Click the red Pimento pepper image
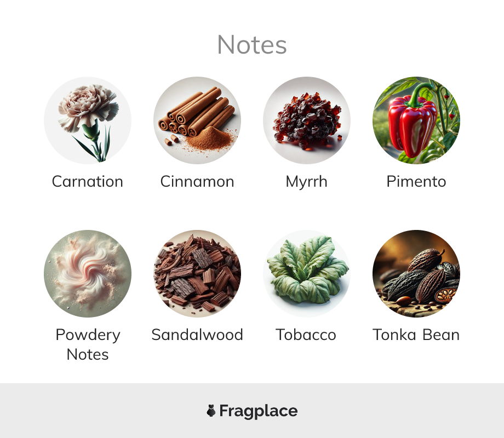This screenshot has width=504, height=438. coord(416,120)
